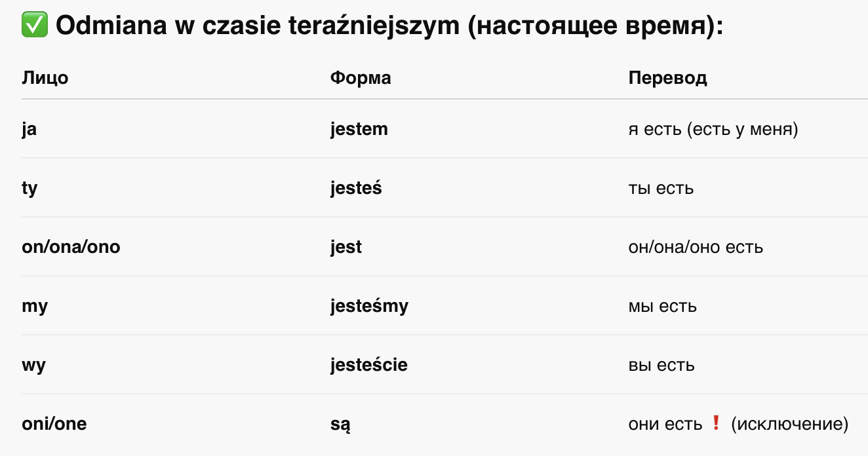The height and width of the screenshot is (456, 868).
Task: Click the 'Лицо' column header
Action: 45,78
